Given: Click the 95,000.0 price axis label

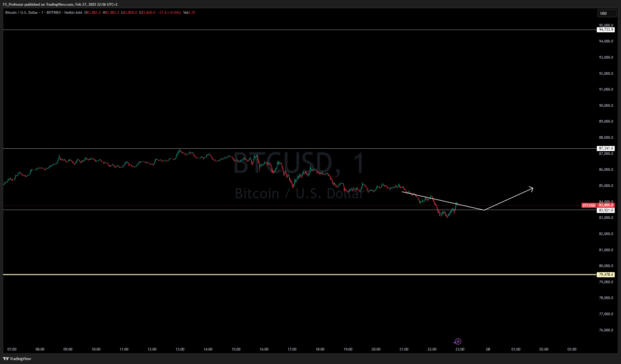Looking at the screenshot, I should (x=606, y=25).
